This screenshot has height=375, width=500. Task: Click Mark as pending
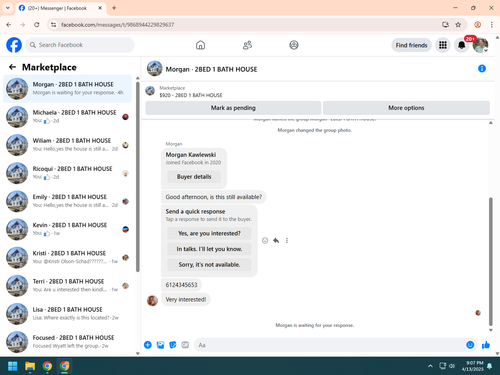point(233,108)
